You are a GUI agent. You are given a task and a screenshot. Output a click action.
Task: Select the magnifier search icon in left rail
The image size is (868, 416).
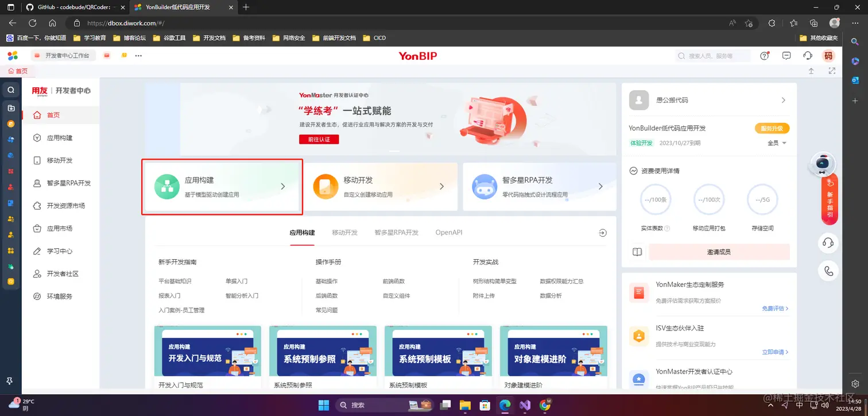(10, 90)
